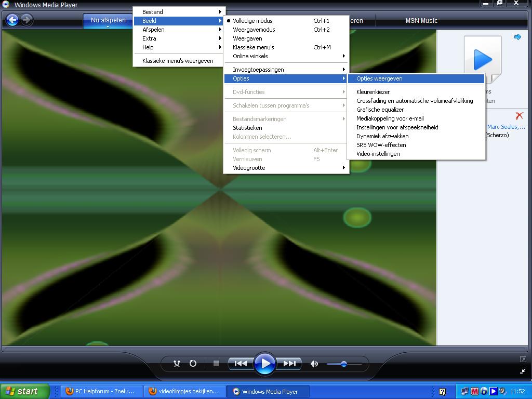Image resolution: width=532 pixels, height=399 pixels.
Task: Select Weergavemodus in the Beeld menu
Action: click(x=286, y=30)
